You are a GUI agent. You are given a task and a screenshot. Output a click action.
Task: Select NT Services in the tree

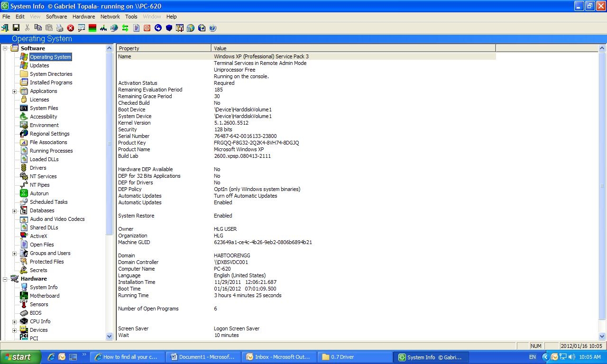pyautogui.click(x=43, y=176)
